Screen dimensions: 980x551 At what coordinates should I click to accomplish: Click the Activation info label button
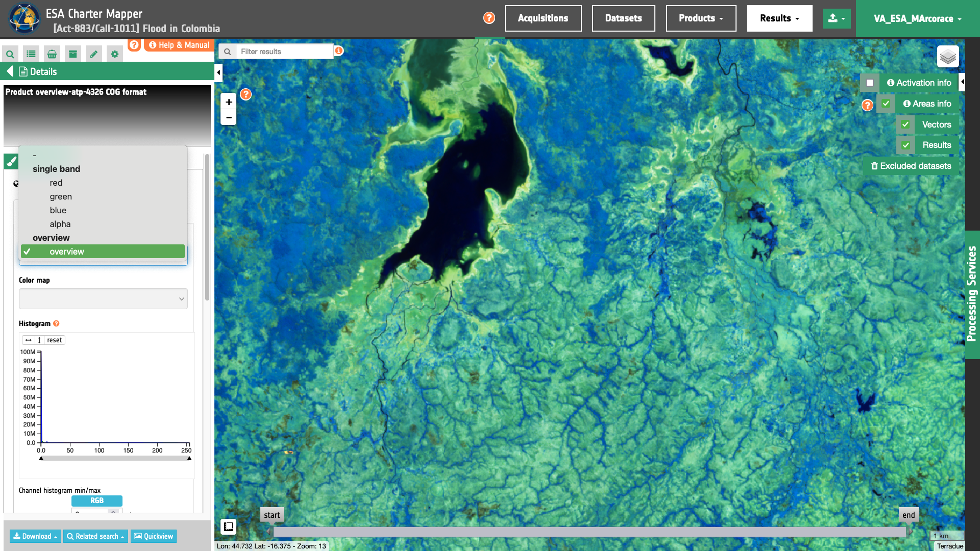coord(919,83)
